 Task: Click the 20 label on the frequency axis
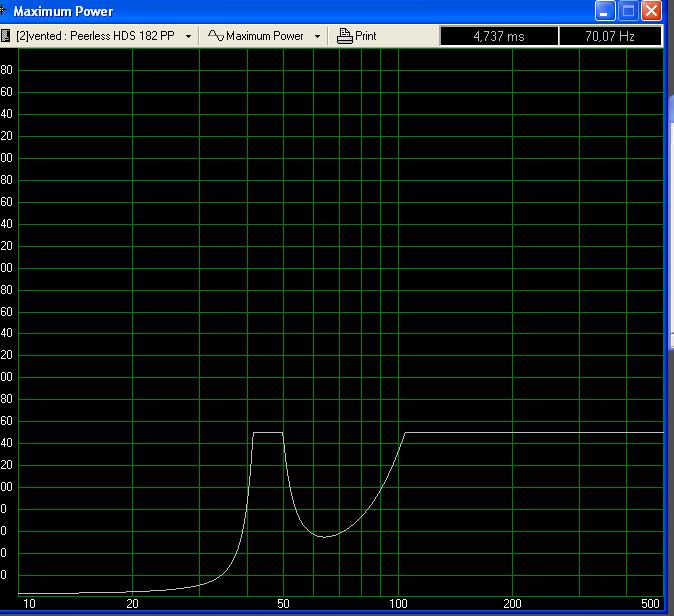pyautogui.click(x=132, y=604)
